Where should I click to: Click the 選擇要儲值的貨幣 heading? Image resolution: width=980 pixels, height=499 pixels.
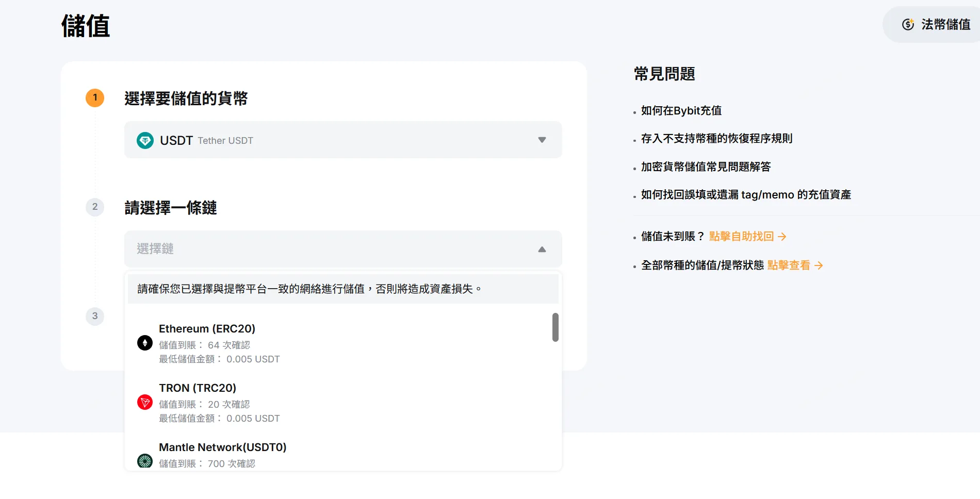pyautogui.click(x=186, y=98)
